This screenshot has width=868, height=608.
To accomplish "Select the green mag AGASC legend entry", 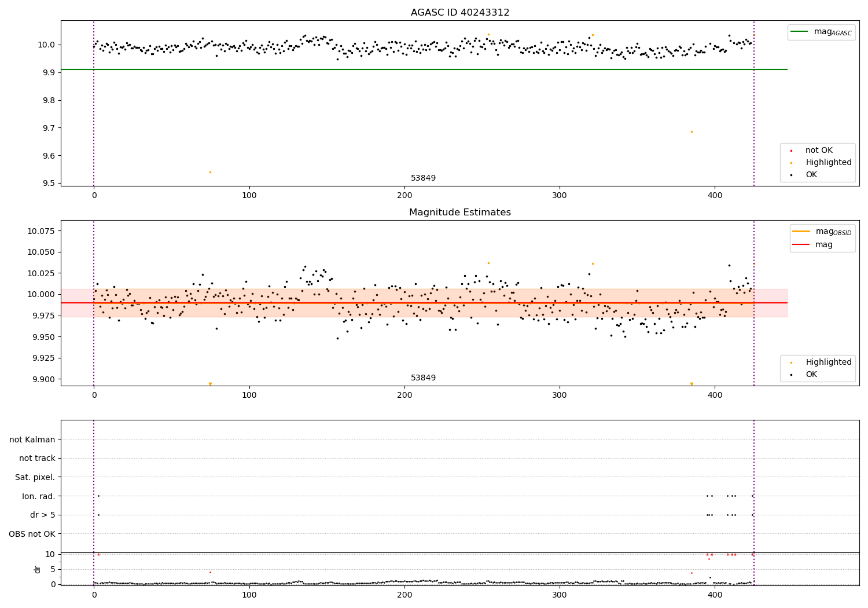I will pyautogui.click(x=821, y=32).
